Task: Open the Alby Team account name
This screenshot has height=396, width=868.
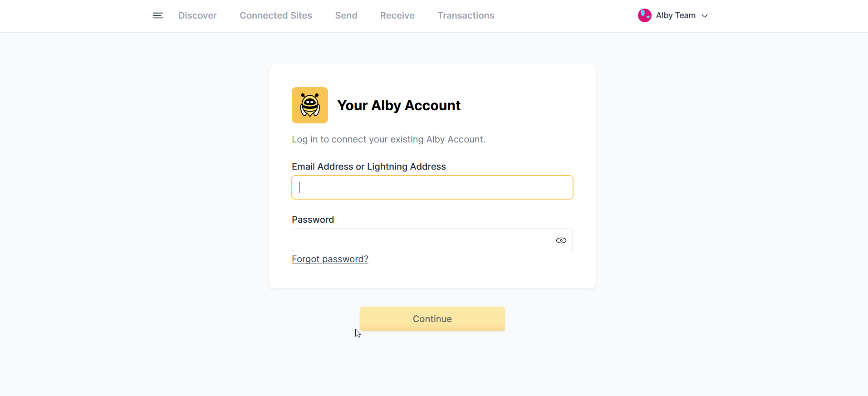Action: coord(675,15)
